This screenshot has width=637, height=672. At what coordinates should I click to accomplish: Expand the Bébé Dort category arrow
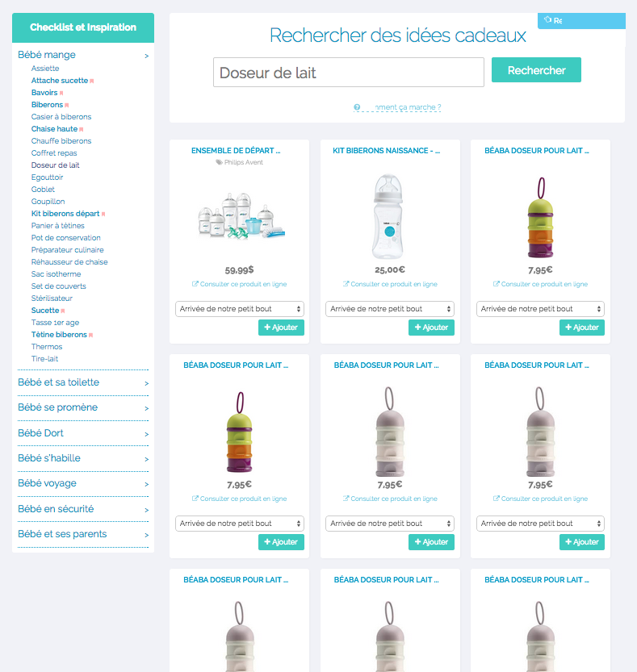click(x=146, y=434)
